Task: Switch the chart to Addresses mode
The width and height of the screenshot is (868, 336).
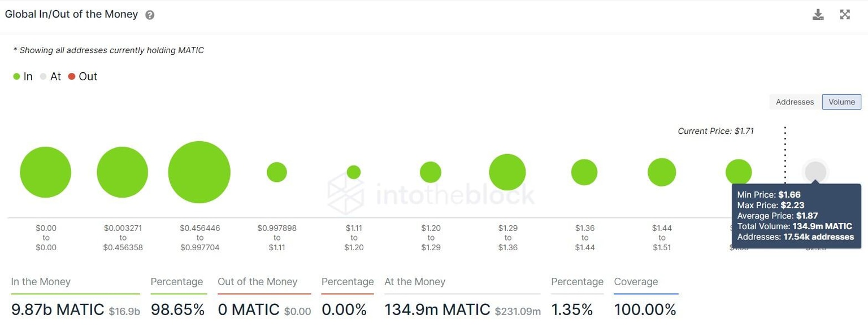Action: 794,102
